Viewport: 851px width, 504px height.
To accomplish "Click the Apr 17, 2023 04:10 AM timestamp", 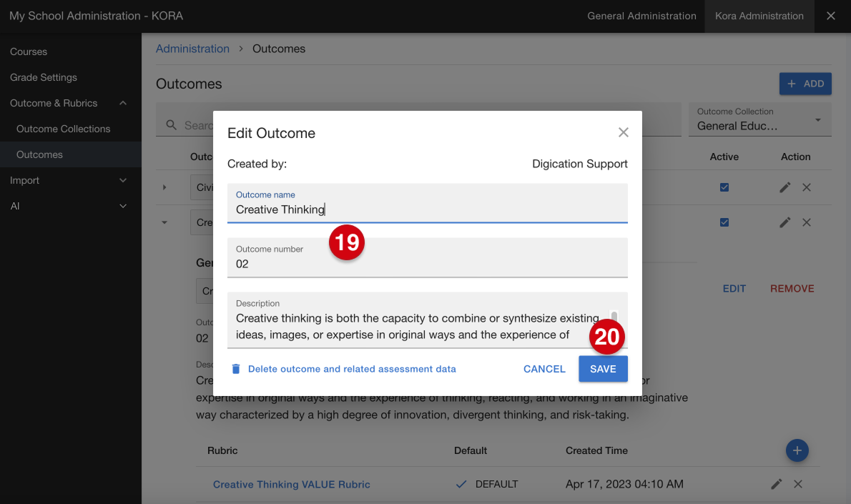I will [624, 484].
